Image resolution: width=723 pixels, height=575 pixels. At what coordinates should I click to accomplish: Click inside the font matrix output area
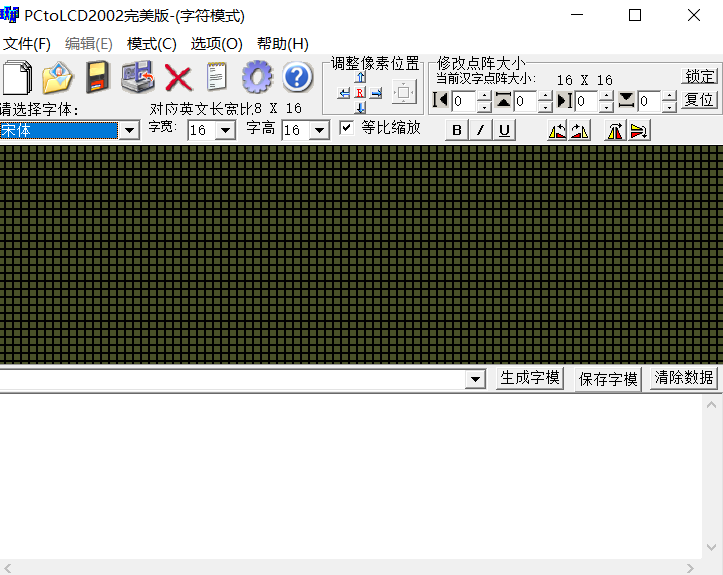(x=350, y=477)
